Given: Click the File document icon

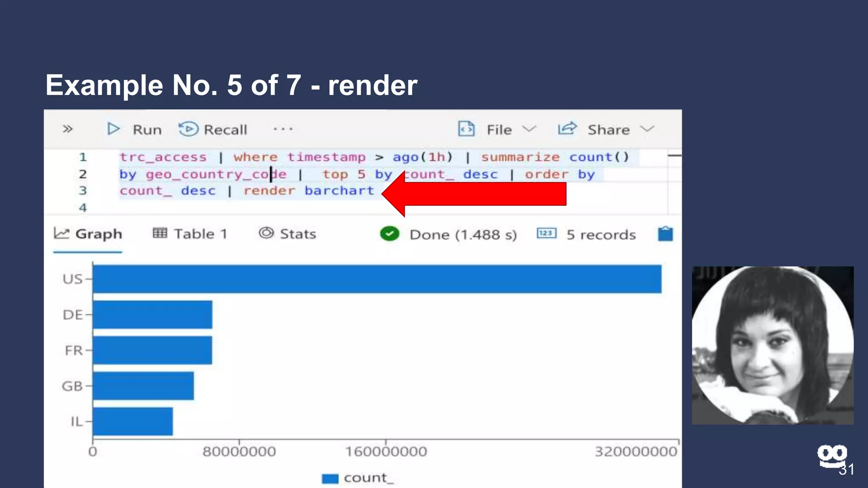Looking at the screenshot, I should (466, 129).
